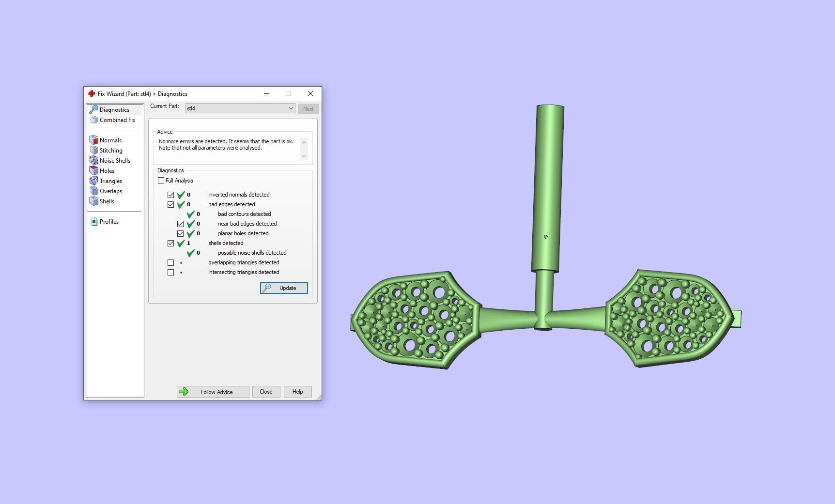This screenshot has width=835, height=504.
Task: Click the magnifier icon on Update button
Action: coord(266,288)
